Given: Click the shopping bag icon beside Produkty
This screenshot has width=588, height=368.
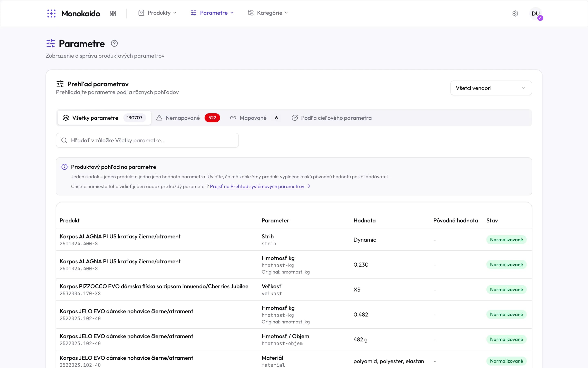Looking at the screenshot, I should 141,13.
